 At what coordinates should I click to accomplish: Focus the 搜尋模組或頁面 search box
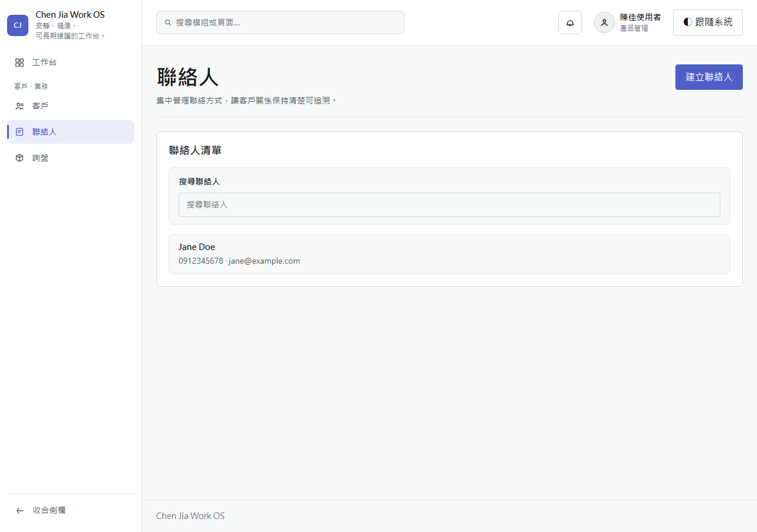pos(280,22)
